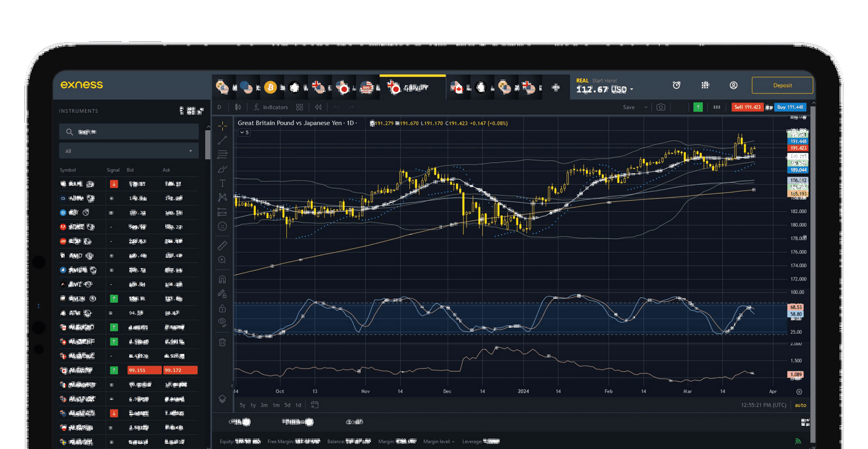
Task: Open the Canada flag currency tab
Action: (457, 87)
